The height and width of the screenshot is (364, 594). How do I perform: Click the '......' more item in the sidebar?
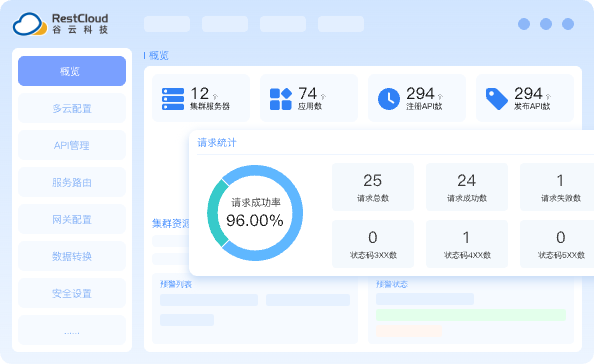72,330
